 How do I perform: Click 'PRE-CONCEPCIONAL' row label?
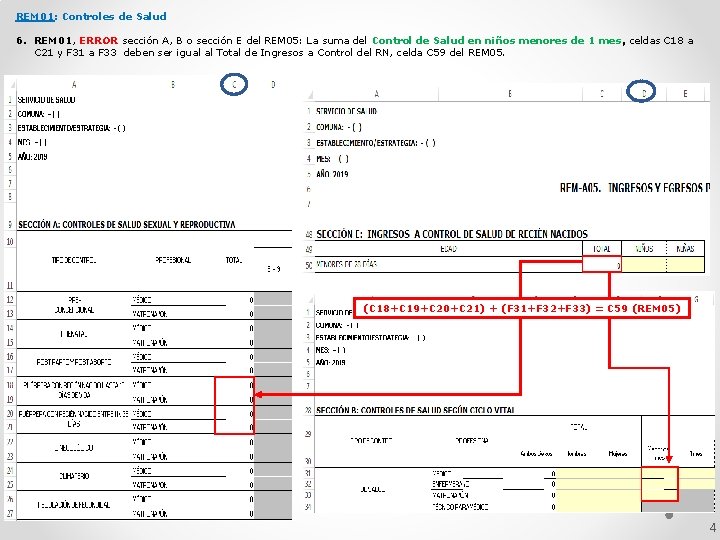pyautogui.click(x=74, y=305)
